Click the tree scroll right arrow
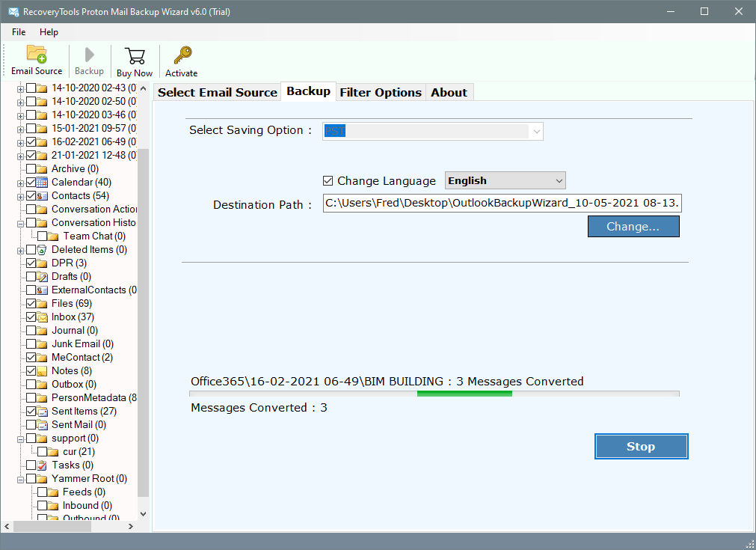 point(131,526)
